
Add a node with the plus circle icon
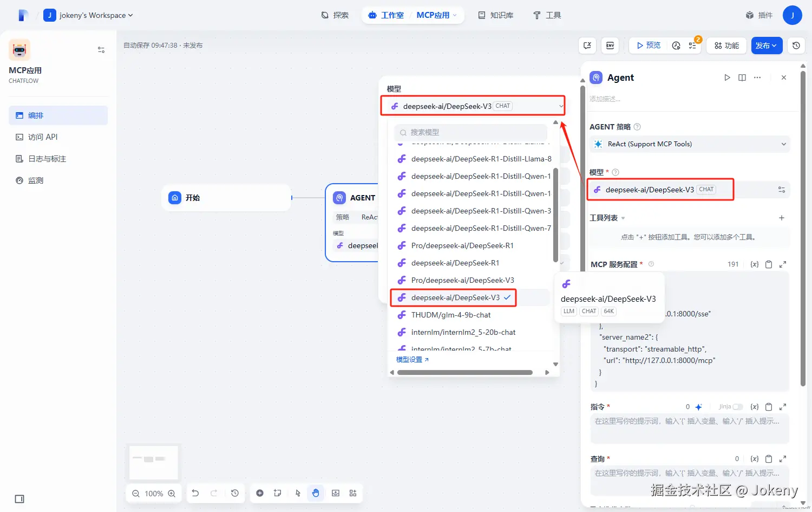tap(260, 493)
